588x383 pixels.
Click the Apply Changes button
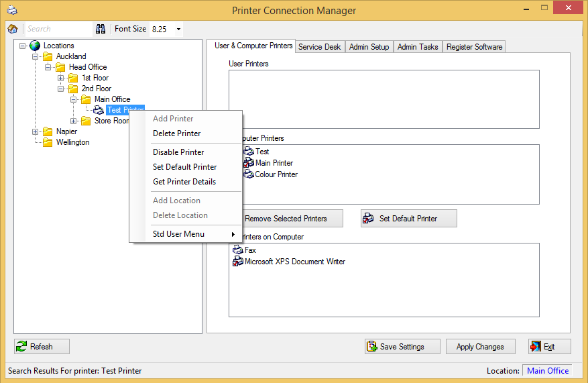click(479, 347)
